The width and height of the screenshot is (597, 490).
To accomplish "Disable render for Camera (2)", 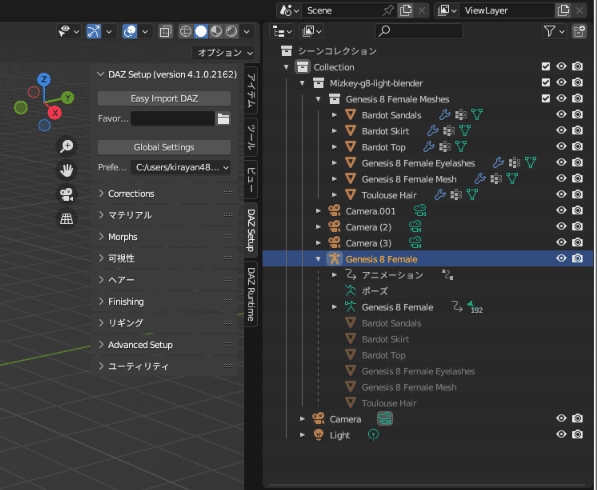I will point(577,226).
